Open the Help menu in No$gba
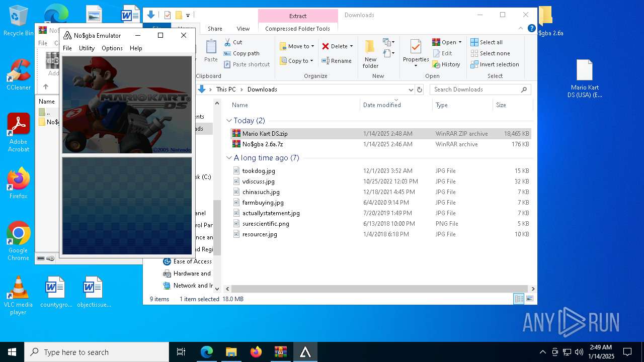 [136, 48]
